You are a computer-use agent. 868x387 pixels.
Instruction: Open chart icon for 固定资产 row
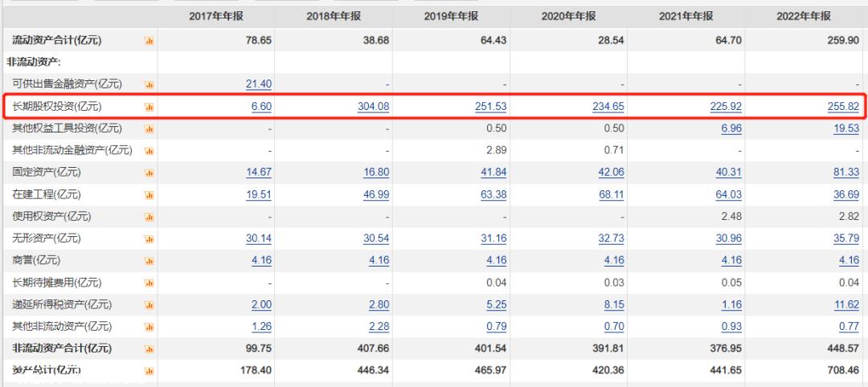149,173
